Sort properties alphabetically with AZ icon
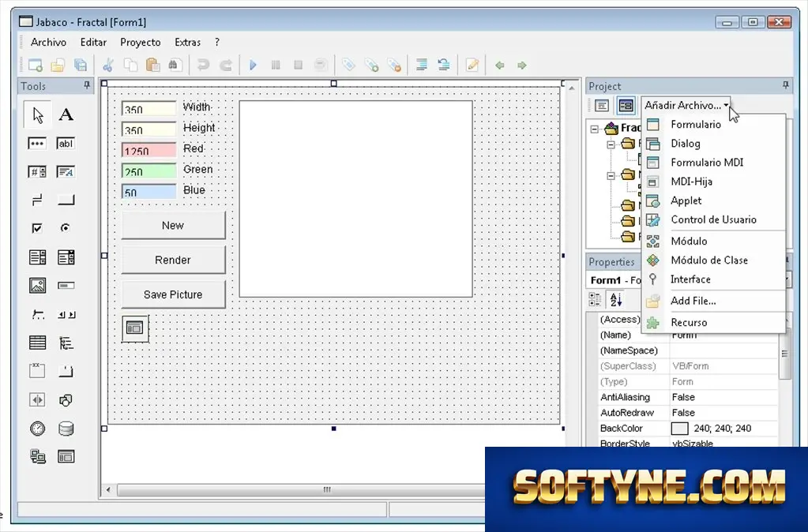Image resolution: width=808 pixels, height=532 pixels. (616, 299)
